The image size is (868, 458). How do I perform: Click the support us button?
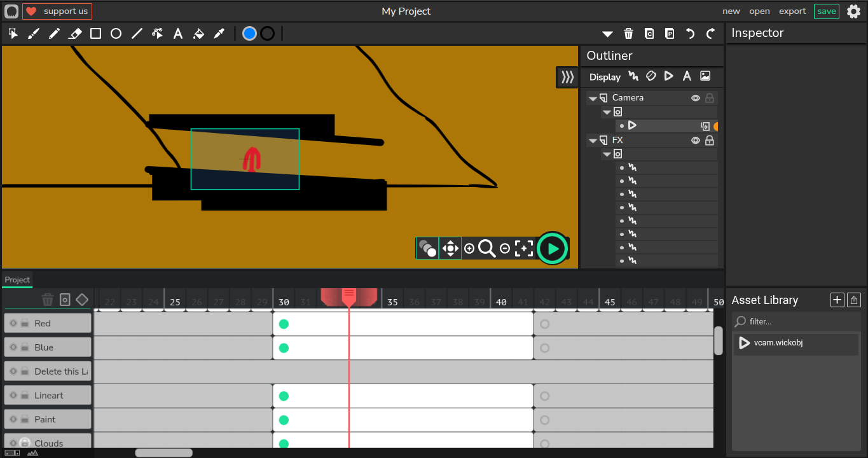pos(57,11)
